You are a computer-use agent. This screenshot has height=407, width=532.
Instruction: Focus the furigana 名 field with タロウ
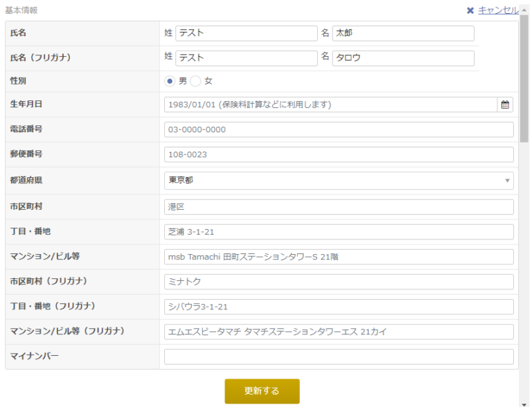(403, 58)
